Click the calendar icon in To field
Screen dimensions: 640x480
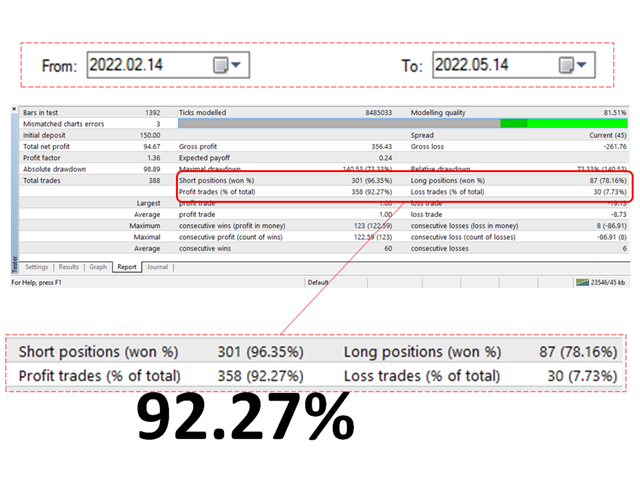(x=566, y=65)
